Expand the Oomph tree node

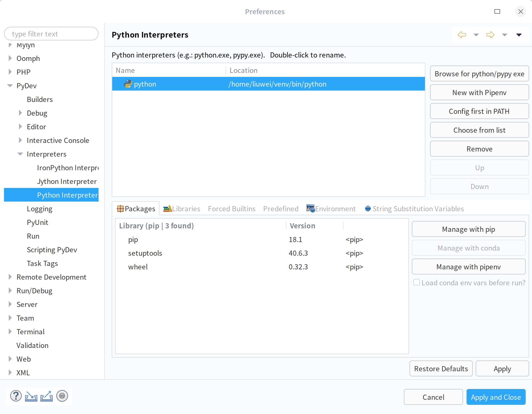tap(10, 58)
